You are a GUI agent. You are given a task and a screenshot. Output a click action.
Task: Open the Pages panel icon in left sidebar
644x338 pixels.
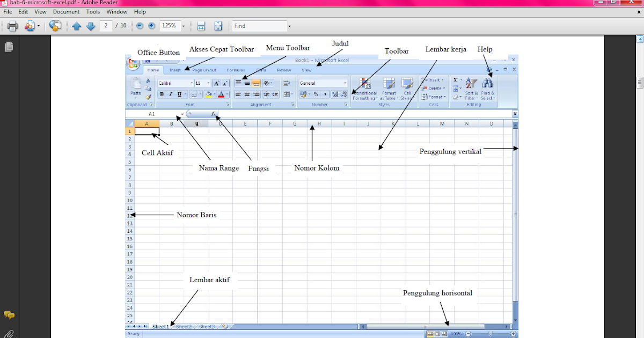pyautogui.click(x=9, y=47)
